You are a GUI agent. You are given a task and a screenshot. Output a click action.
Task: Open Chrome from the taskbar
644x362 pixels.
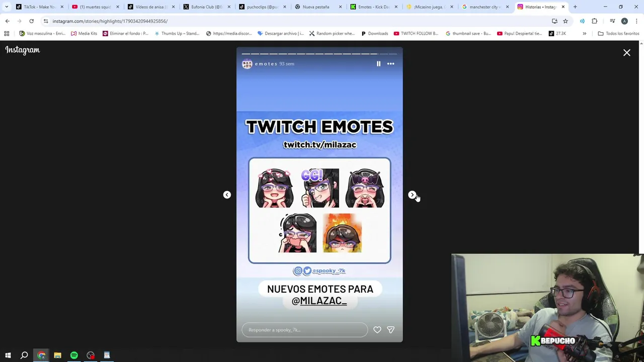[x=41, y=355]
